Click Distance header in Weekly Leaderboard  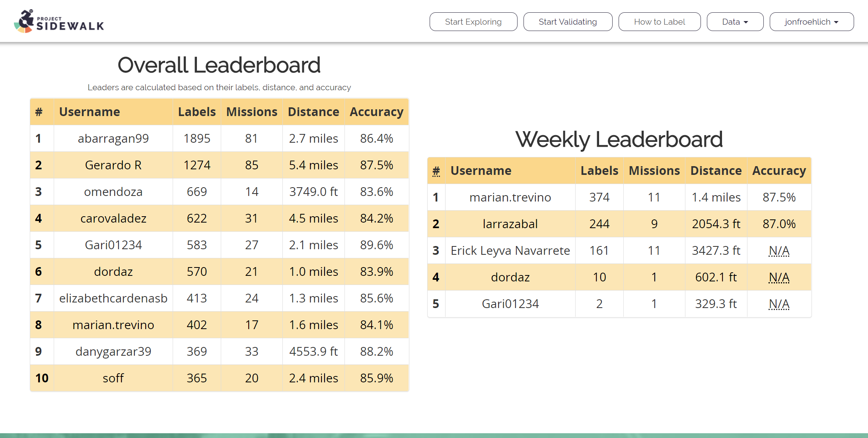[716, 171]
